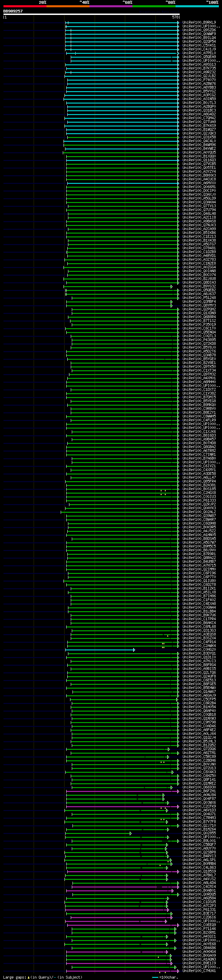Select hit label UniRef100_B9M5C5
This screenshot has height=980, width=222.
199,546
